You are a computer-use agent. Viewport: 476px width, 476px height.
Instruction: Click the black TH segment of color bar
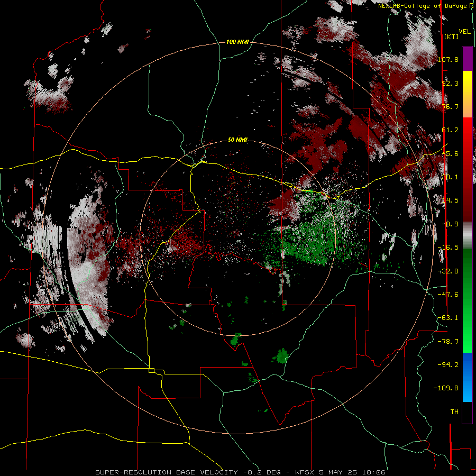pyautogui.click(x=467, y=412)
